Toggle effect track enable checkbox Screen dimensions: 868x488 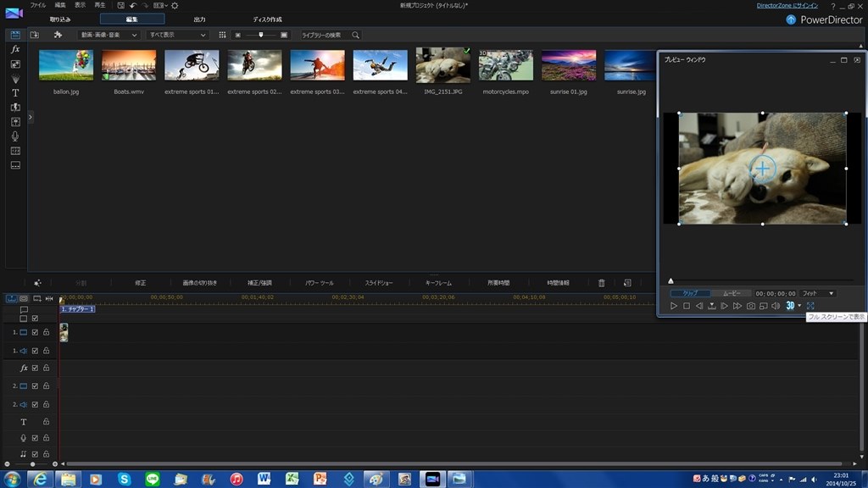point(35,368)
